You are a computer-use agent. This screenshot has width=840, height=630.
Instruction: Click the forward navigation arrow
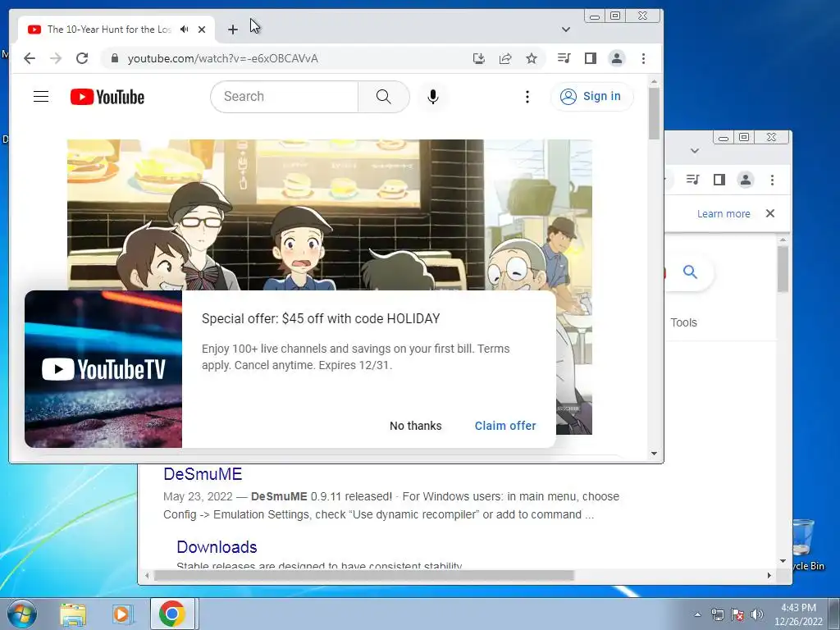click(56, 58)
